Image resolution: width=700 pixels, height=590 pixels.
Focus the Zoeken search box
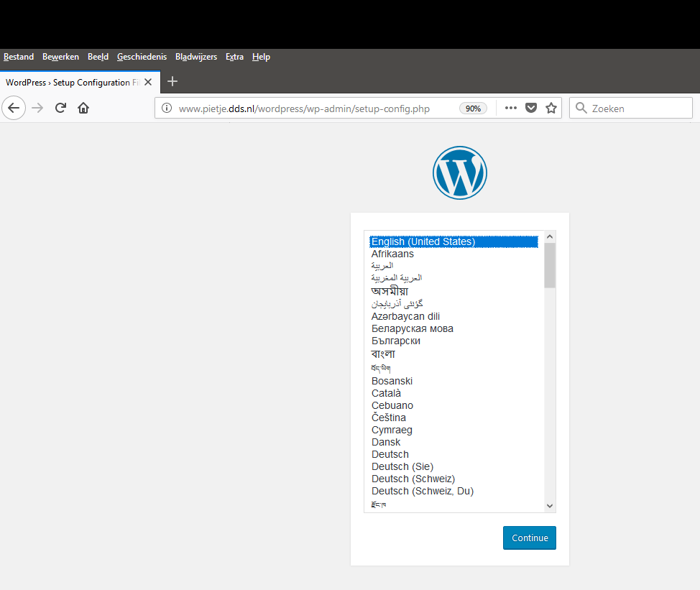[631, 108]
